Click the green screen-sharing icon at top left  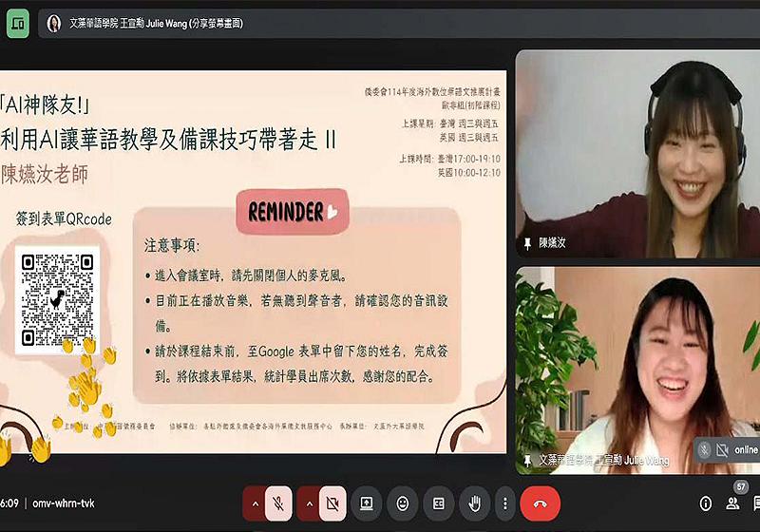point(17,23)
